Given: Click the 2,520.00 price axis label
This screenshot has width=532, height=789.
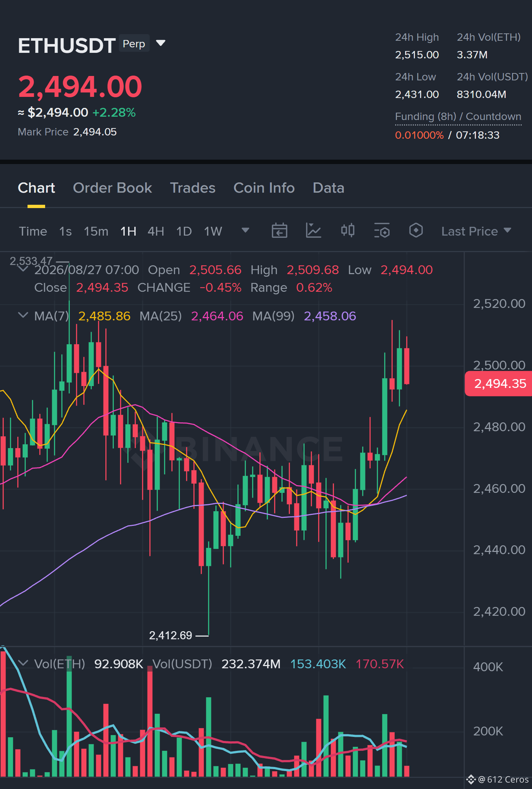Looking at the screenshot, I should click(x=499, y=304).
